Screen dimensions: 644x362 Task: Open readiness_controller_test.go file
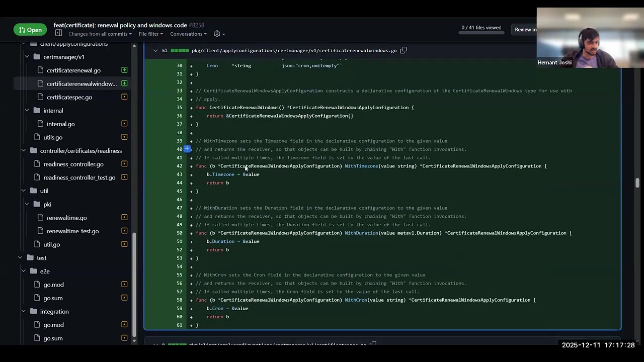(x=79, y=177)
